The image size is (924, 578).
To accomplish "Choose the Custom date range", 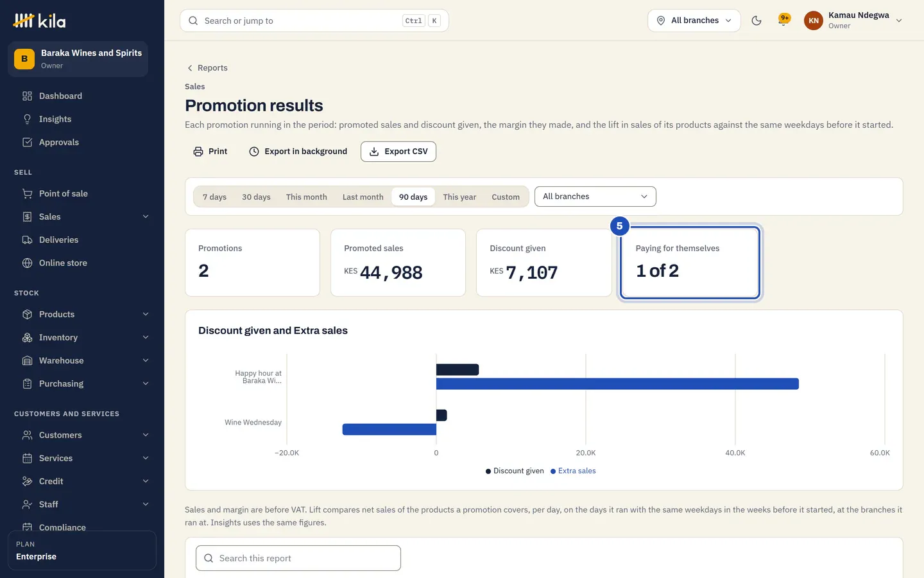I will click(x=506, y=197).
